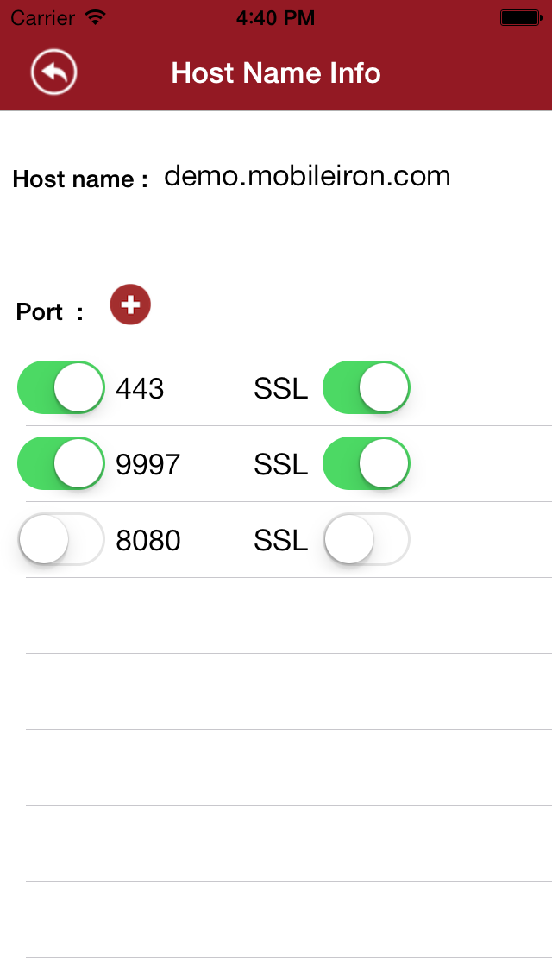Image resolution: width=552 pixels, height=980 pixels.
Task: Edit the demo.mobileiron.com host name field
Action: click(307, 176)
